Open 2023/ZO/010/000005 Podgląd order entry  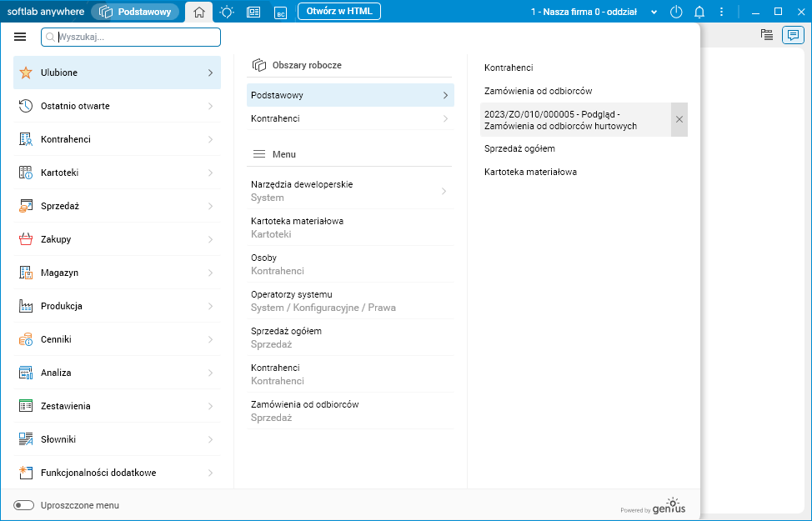click(x=575, y=120)
